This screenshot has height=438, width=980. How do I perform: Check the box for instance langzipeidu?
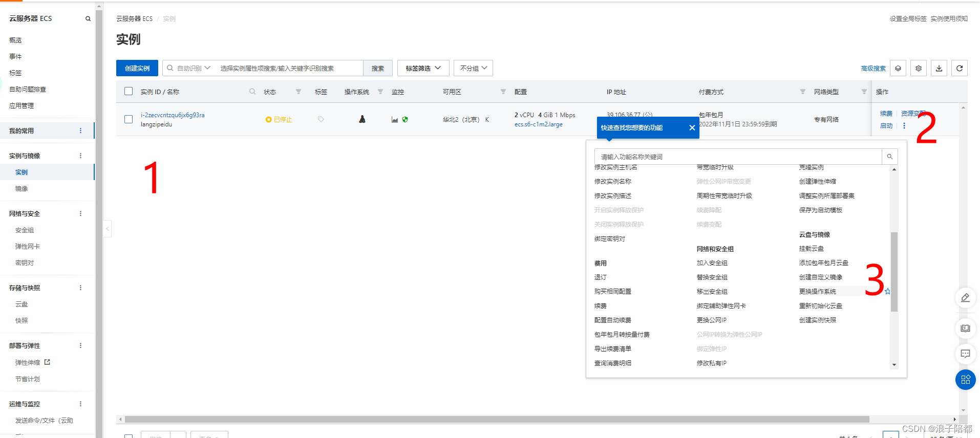[129, 119]
